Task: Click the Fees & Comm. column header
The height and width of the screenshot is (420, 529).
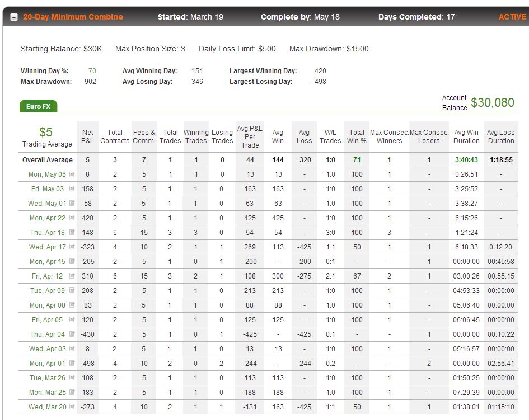Action: point(144,136)
